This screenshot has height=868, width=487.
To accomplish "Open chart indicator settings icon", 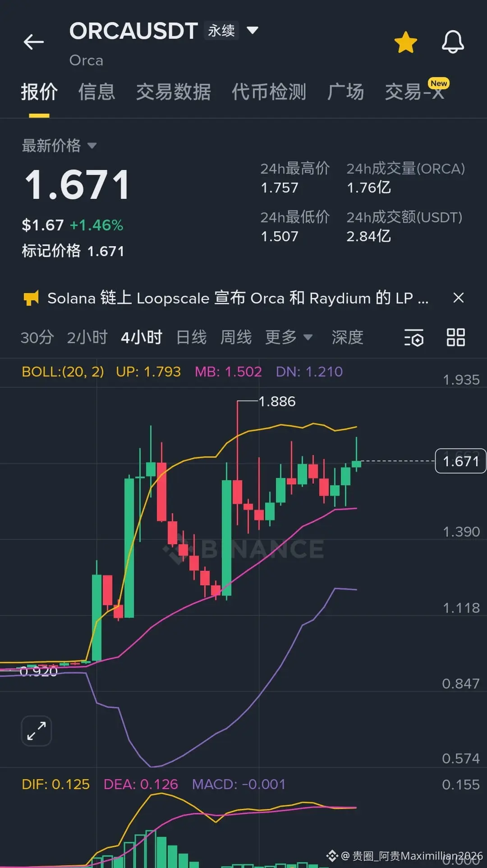I will click(x=413, y=337).
